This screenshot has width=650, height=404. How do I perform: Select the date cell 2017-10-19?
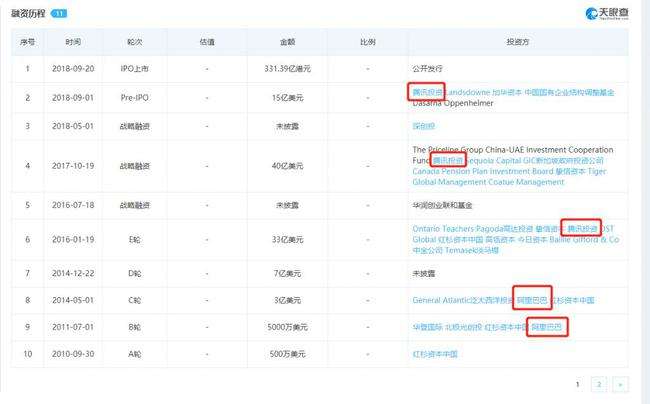[73, 166]
